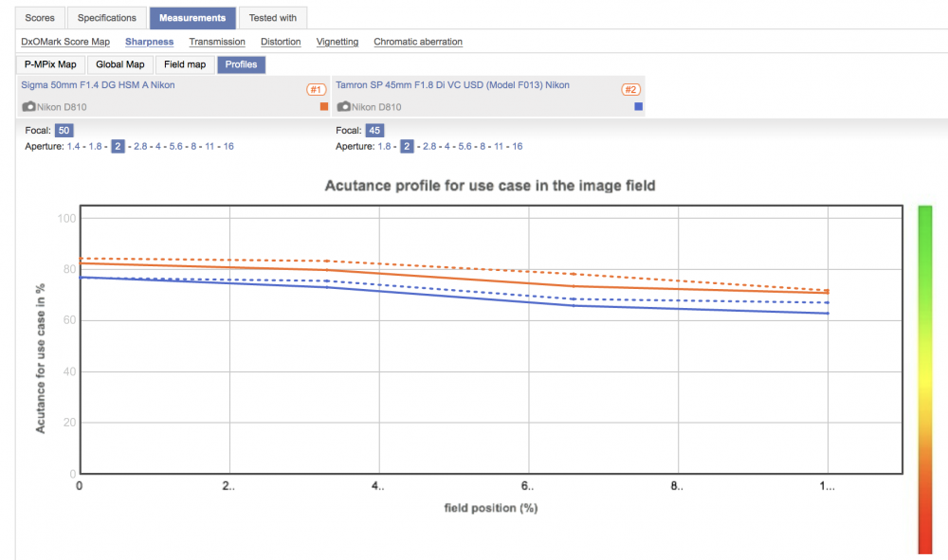The image size is (948, 560).
Task: Open the Scores tab
Action: (x=40, y=18)
